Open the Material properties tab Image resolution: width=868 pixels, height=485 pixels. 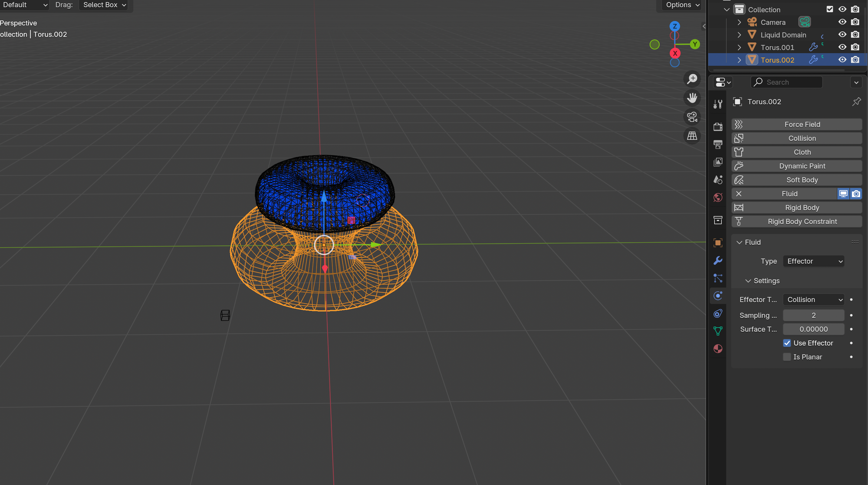point(718,349)
